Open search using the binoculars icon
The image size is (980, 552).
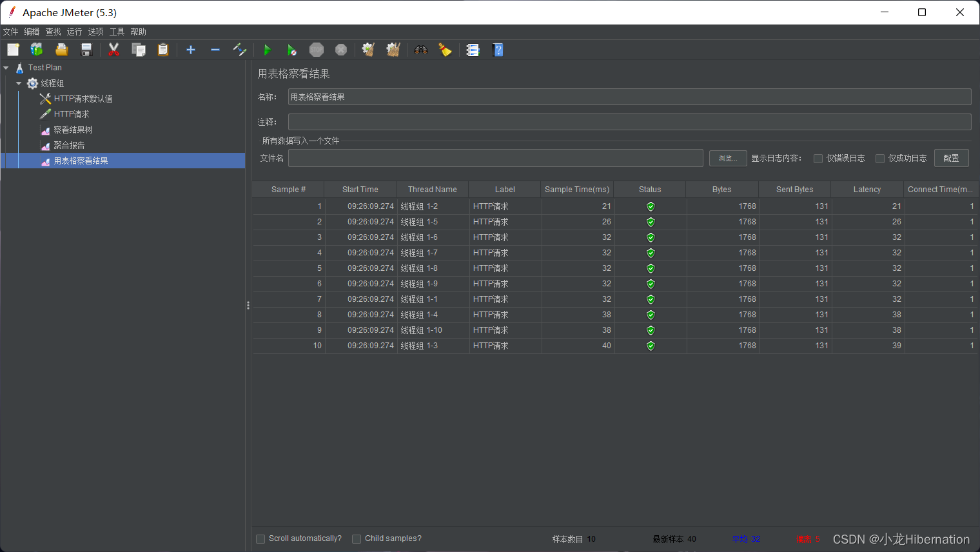(x=420, y=49)
